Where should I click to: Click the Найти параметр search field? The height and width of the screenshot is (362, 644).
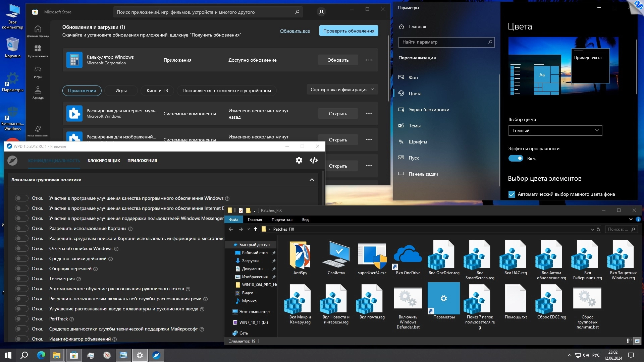coord(443,42)
